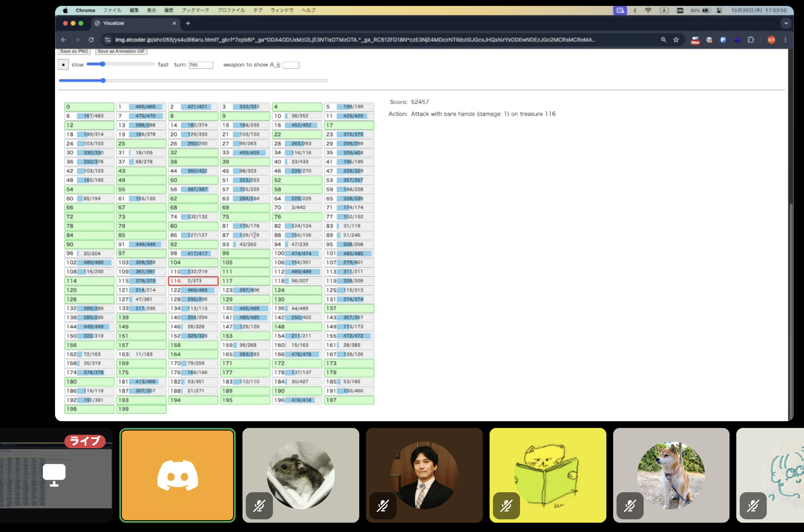Select the highlighted treasure 116 cell
The width and height of the screenshot is (804, 532).
(x=193, y=281)
